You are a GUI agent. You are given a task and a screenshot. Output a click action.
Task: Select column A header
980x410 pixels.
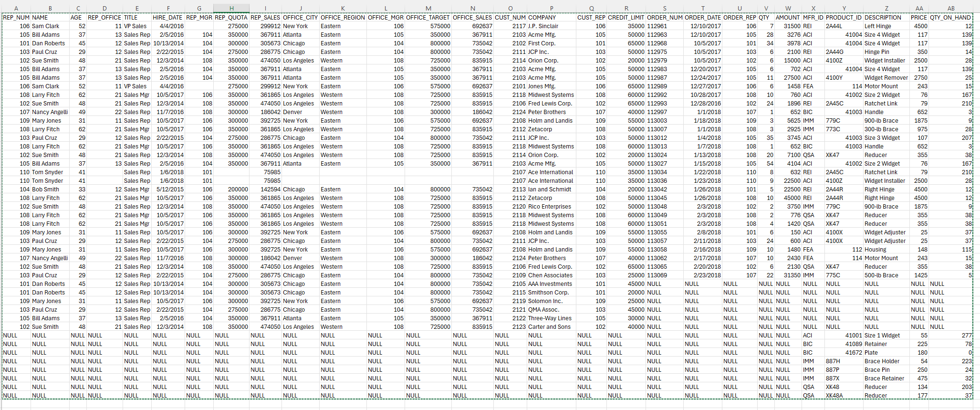coord(16,8)
